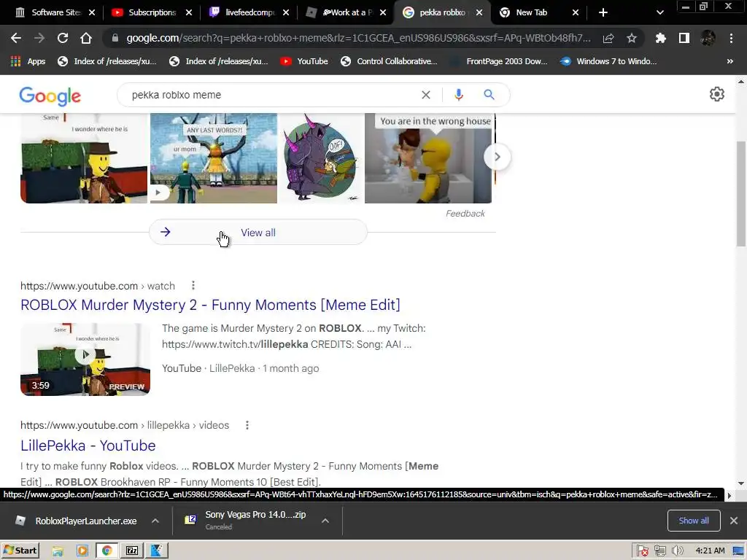
Task: Open Action Center flag icon
Action: click(x=642, y=551)
